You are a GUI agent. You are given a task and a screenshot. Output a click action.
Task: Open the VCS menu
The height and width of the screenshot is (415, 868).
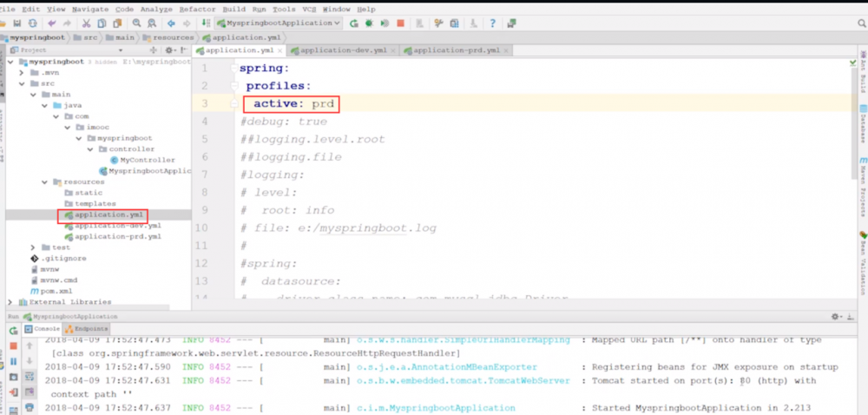tap(310, 10)
